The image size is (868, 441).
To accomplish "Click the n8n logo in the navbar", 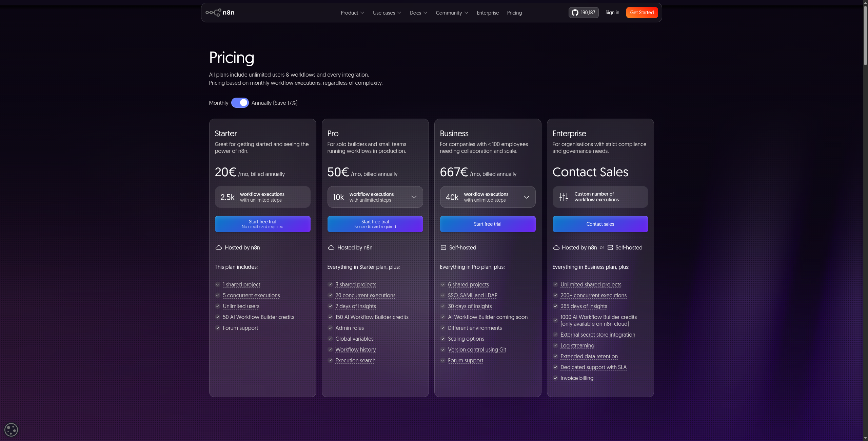I will [x=220, y=13].
